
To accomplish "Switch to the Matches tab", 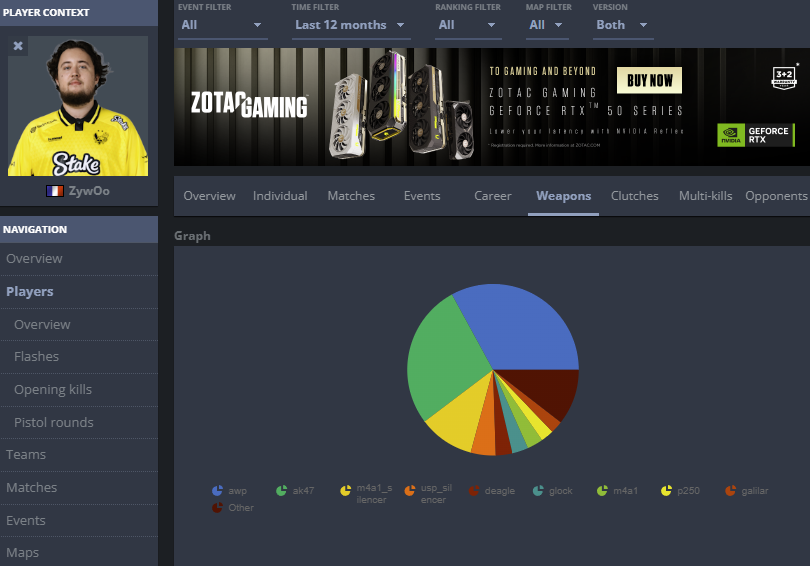I will [351, 196].
